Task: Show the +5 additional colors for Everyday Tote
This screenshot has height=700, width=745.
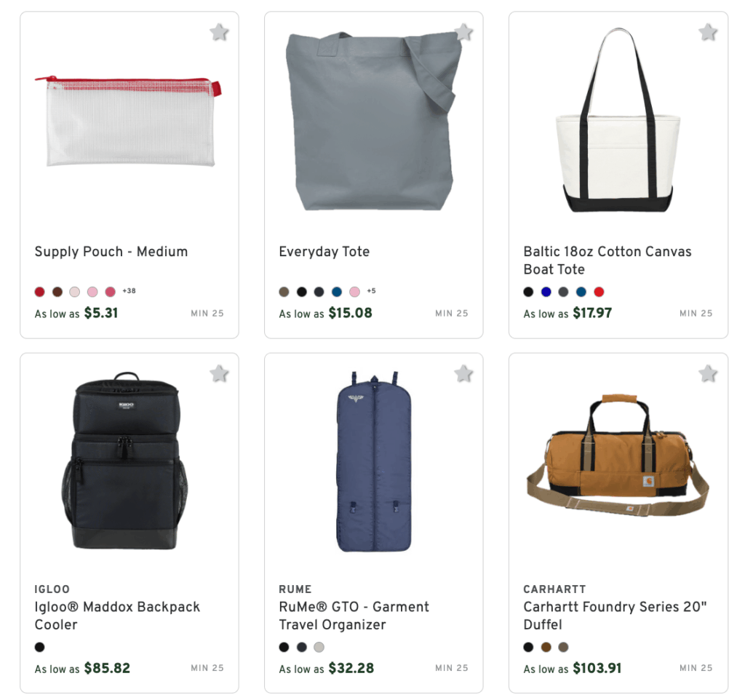Action: (x=372, y=291)
